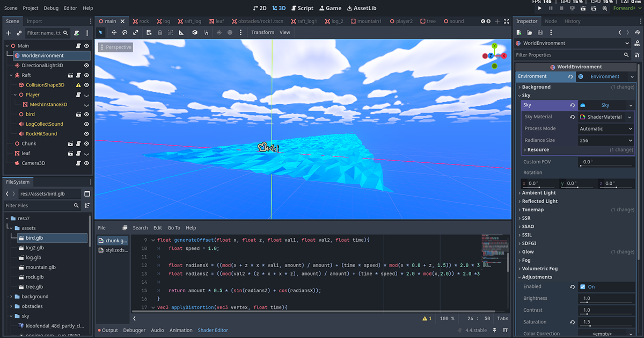The width and height of the screenshot is (644, 338).
Task: Click the Add Child Node plus icon
Action: (8, 33)
